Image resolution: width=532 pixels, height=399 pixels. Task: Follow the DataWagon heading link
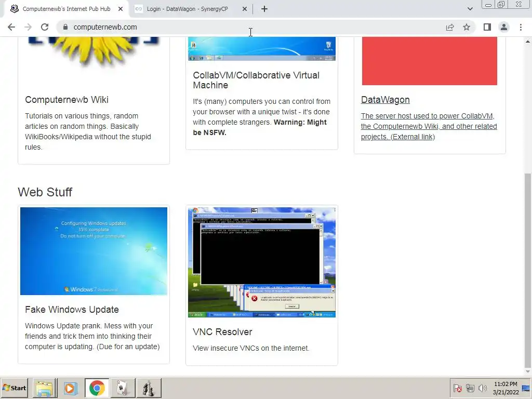coord(385,100)
